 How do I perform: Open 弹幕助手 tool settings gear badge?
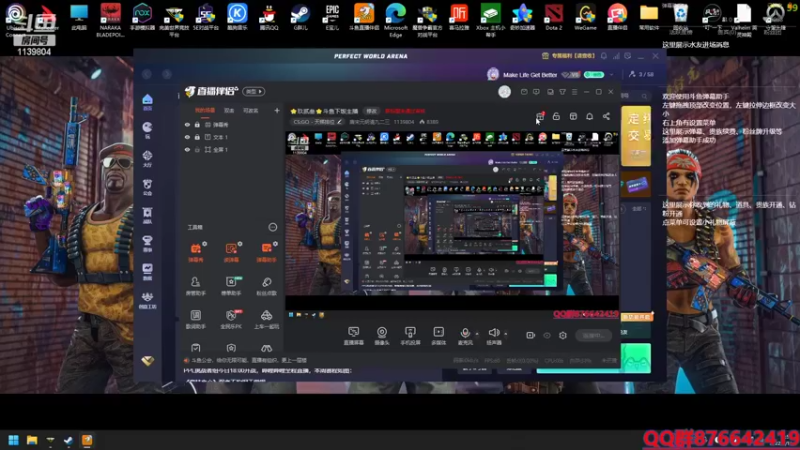click(275, 244)
